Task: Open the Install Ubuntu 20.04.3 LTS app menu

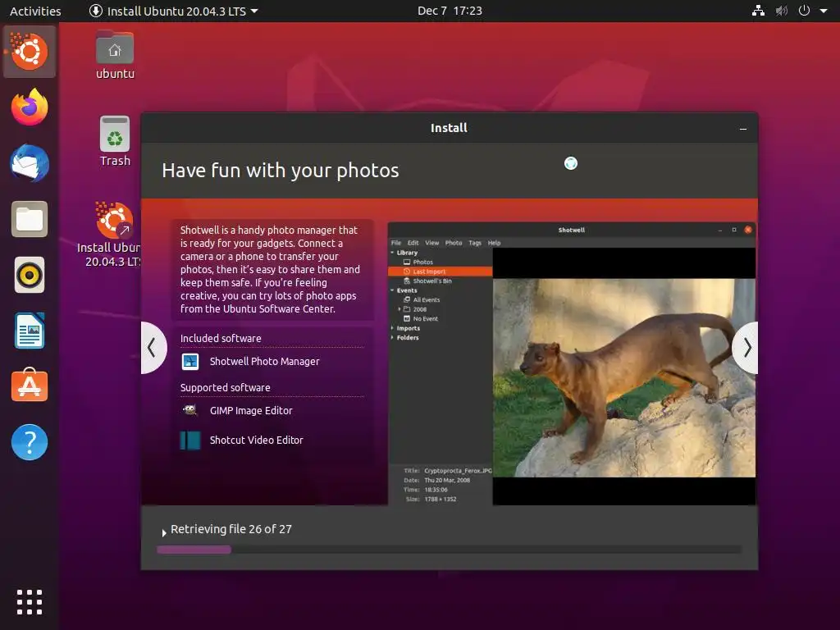Action: 174,11
